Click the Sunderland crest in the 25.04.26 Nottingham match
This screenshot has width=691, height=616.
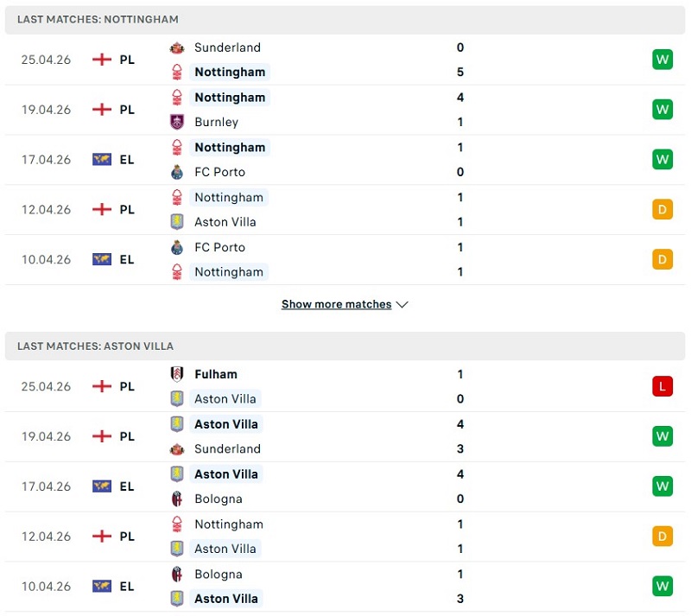pyautogui.click(x=177, y=48)
